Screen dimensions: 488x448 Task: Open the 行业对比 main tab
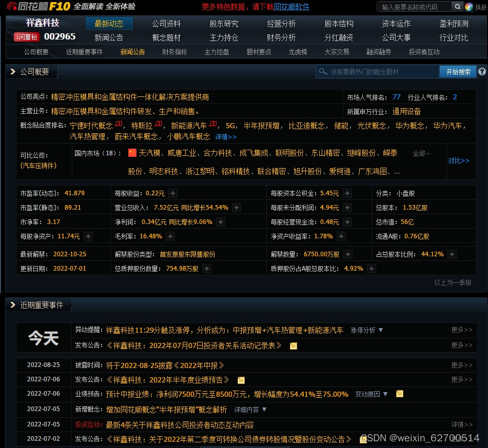454,37
